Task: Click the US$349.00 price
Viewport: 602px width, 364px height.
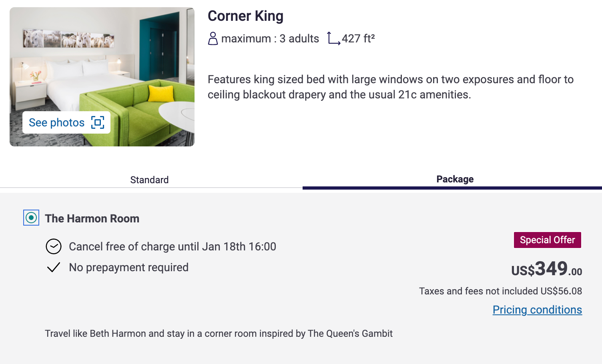Action: [546, 269]
